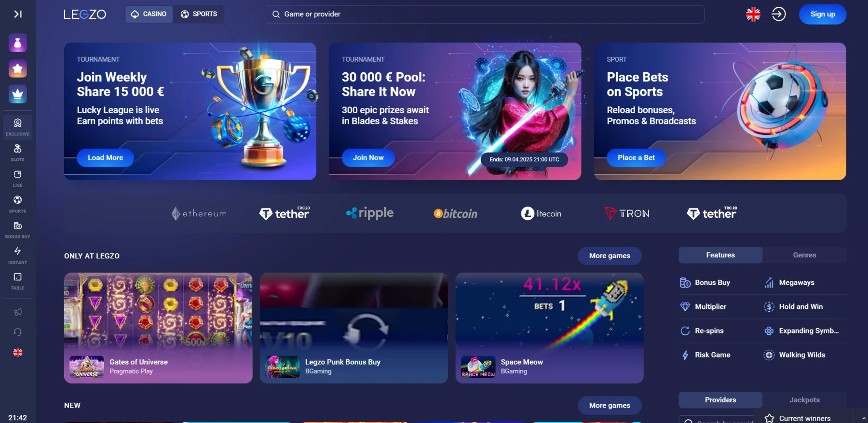The width and height of the screenshot is (868, 423).
Task: Switch to the Jackpots tab
Action: pos(804,400)
